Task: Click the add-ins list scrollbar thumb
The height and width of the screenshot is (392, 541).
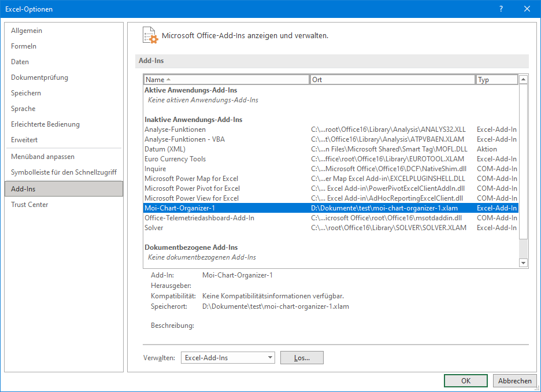Action: click(x=524, y=161)
